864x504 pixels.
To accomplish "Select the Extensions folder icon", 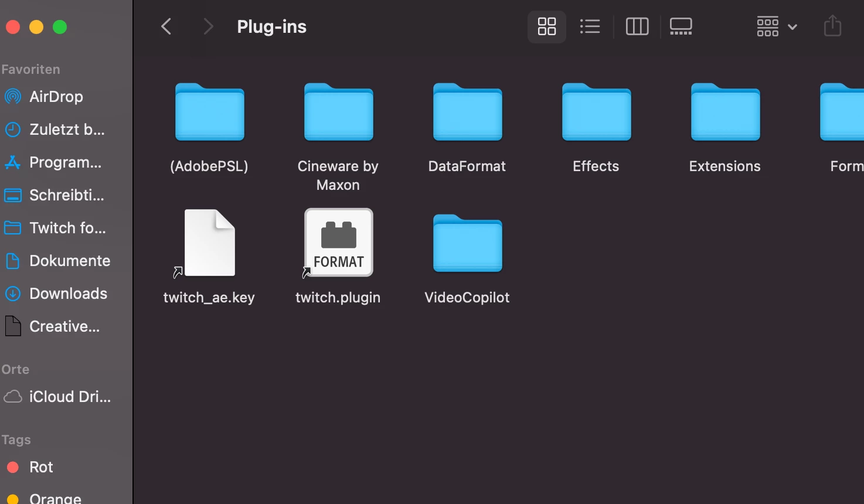I will point(726,112).
